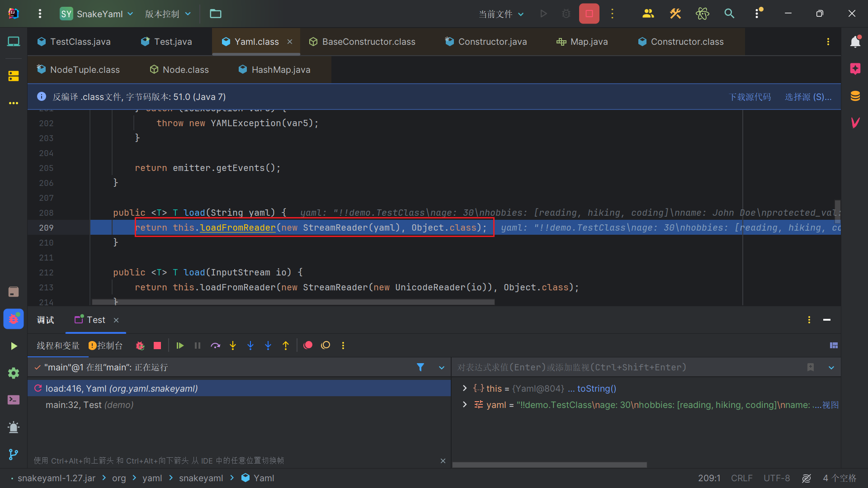Open editor tabs more options menu
This screenshot has height=488, width=868.
pyautogui.click(x=828, y=42)
